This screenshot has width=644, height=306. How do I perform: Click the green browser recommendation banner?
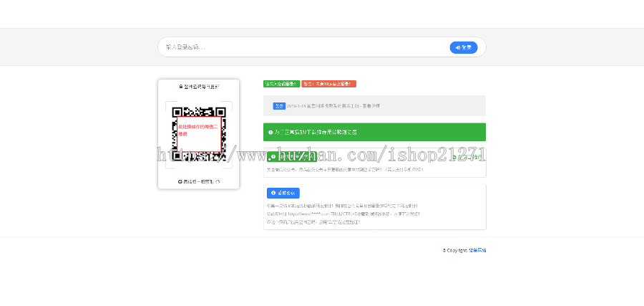coord(374,132)
